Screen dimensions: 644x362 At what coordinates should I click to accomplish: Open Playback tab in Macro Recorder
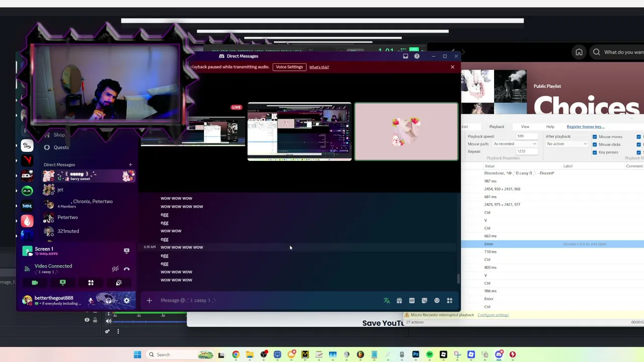click(x=497, y=127)
